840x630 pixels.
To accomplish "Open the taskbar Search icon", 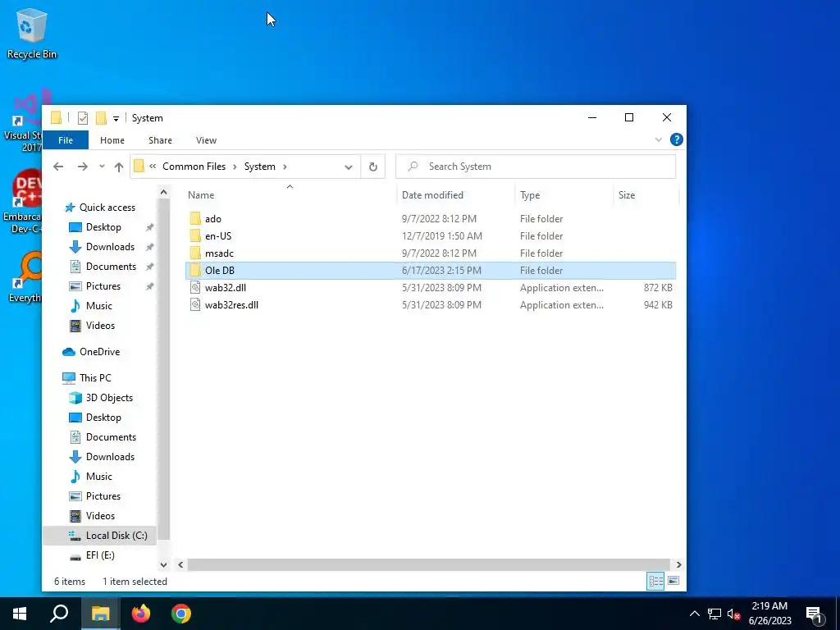I will pyautogui.click(x=59, y=614).
